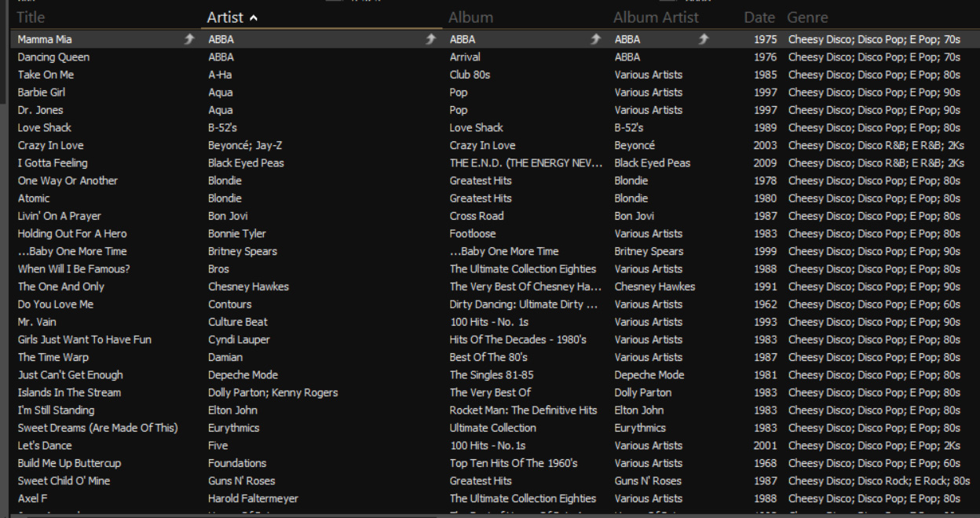Select 'Islands In The Stream'
Viewport: 980px width, 518px height.
click(x=69, y=392)
